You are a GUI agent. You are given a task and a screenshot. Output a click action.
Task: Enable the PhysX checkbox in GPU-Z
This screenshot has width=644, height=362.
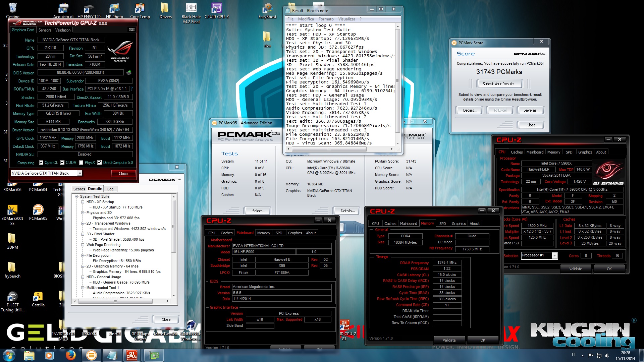[81, 163]
